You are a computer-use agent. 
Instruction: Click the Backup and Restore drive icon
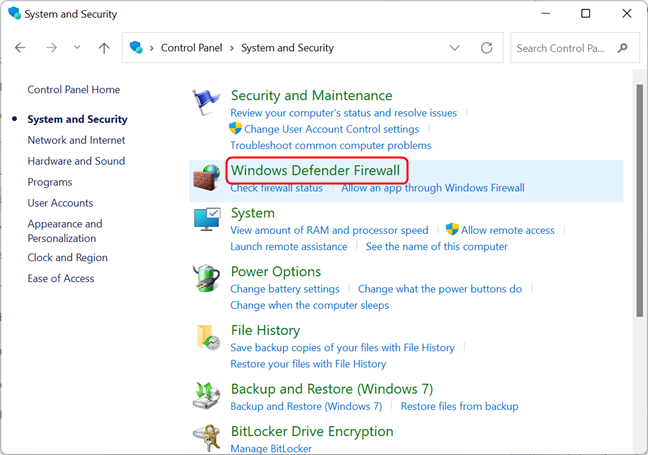pyautogui.click(x=206, y=396)
